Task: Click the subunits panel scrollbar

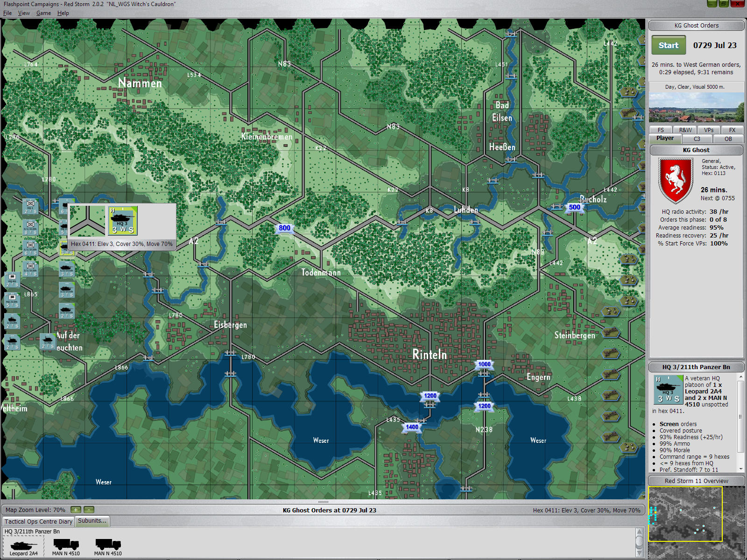Action: pos(639,542)
